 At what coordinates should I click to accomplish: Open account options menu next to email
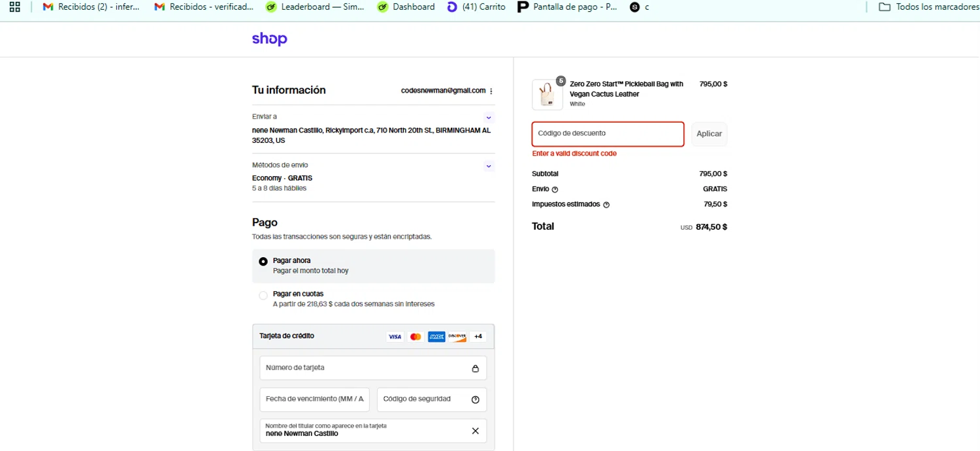click(x=491, y=91)
